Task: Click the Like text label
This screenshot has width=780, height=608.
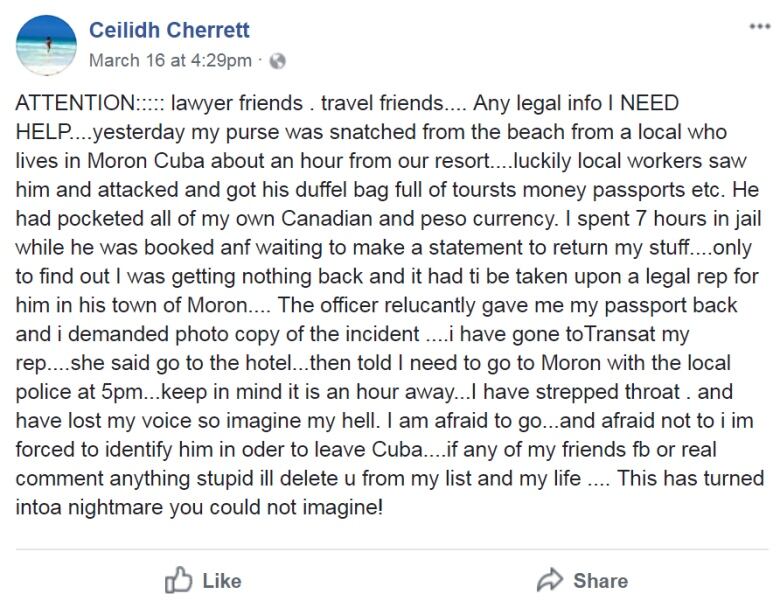Action: click(222, 581)
